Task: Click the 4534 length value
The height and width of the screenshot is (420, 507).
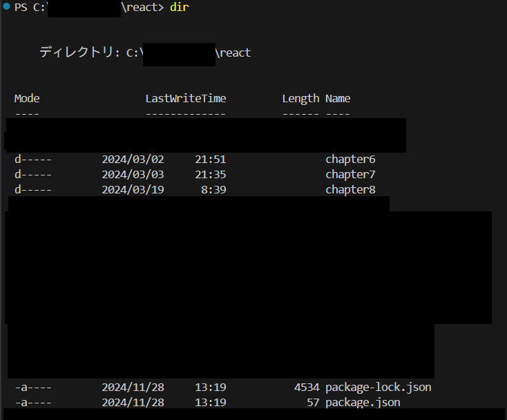Action: click(x=306, y=388)
